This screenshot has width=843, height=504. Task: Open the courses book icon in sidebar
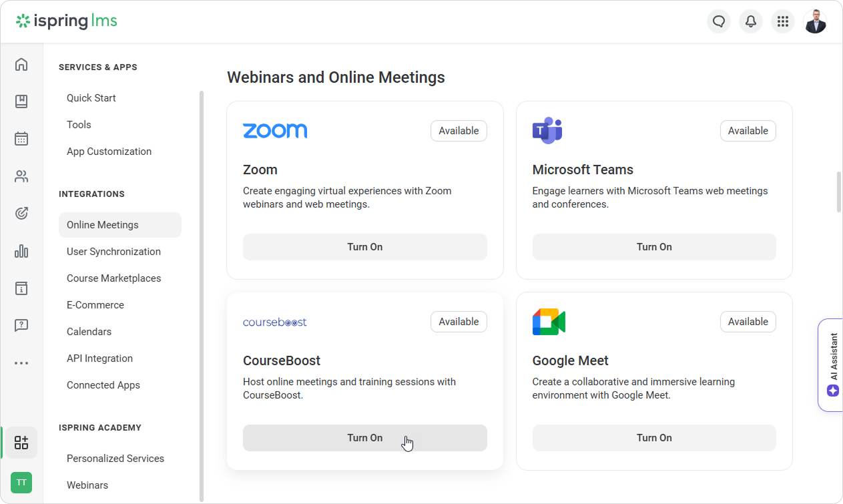[21, 101]
